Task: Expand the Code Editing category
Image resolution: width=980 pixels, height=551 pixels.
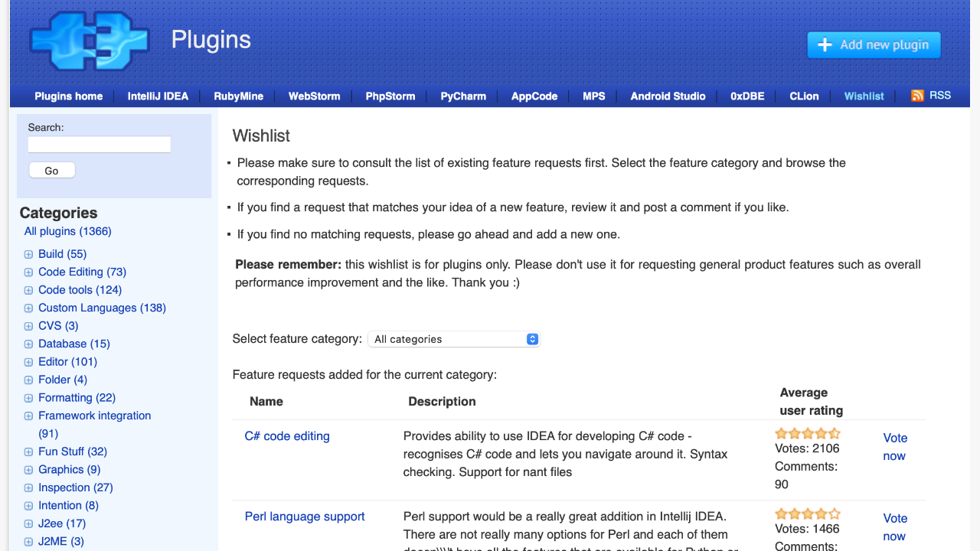Action: pos(28,272)
